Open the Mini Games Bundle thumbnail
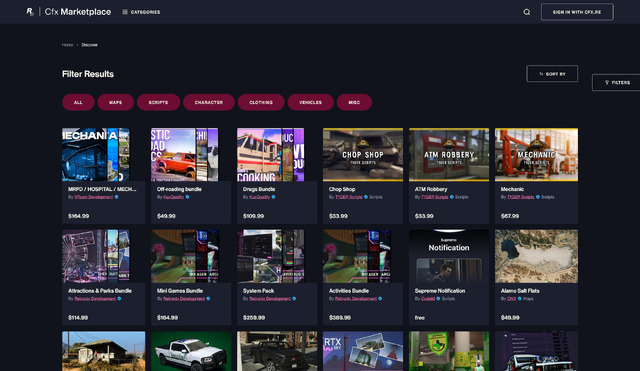The height and width of the screenshot is (371, 640). (184, 256)
